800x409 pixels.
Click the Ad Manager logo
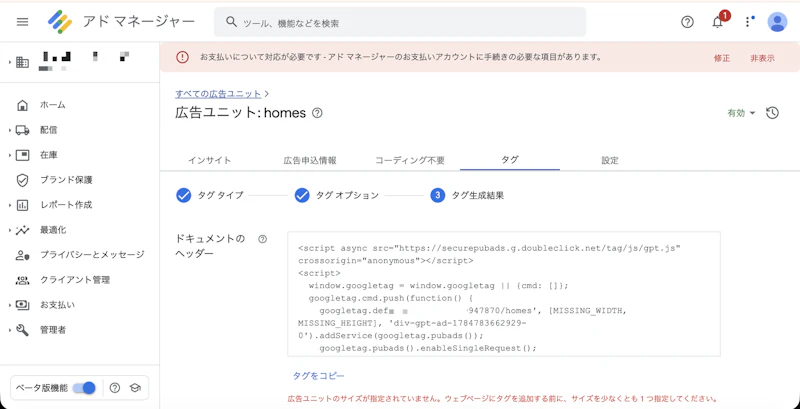coord(60,22)
